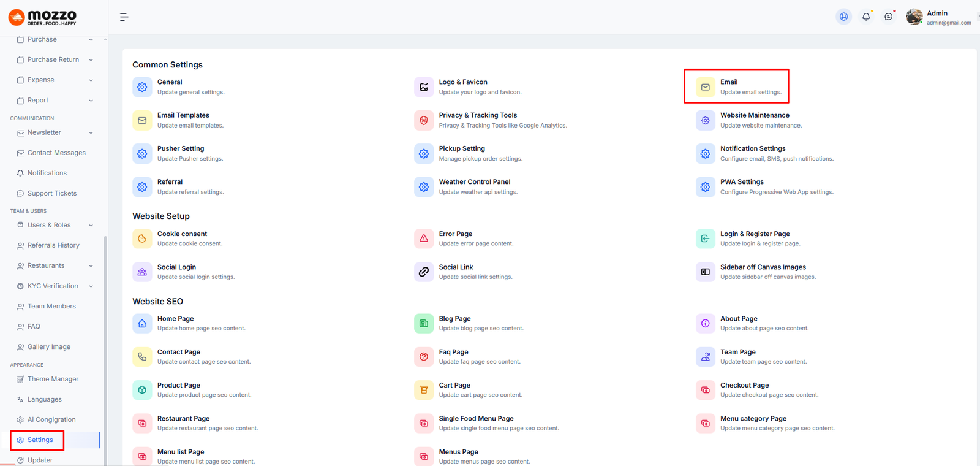The image size is (980, 466).
Task: Expand the Users & Roles sidebar menu
Action: coord(55,225)
